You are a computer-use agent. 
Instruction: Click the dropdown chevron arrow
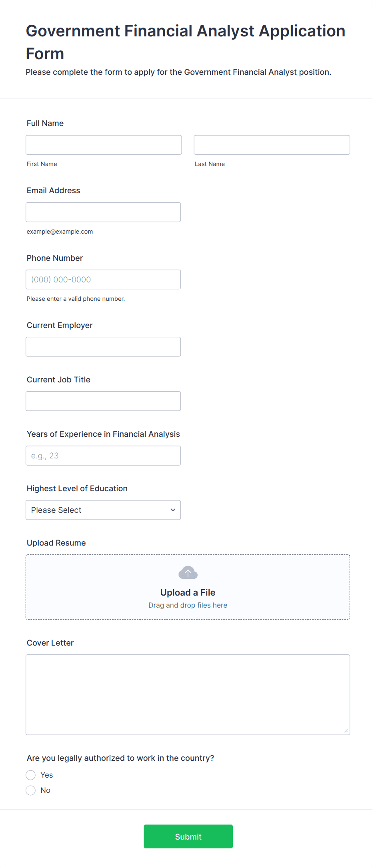[173, 510]
